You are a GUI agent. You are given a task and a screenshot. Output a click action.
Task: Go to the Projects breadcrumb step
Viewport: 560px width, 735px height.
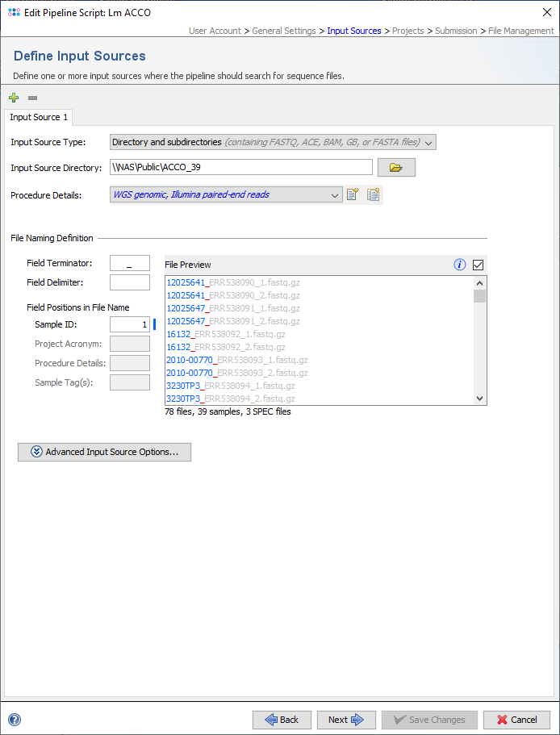[407, 31]
